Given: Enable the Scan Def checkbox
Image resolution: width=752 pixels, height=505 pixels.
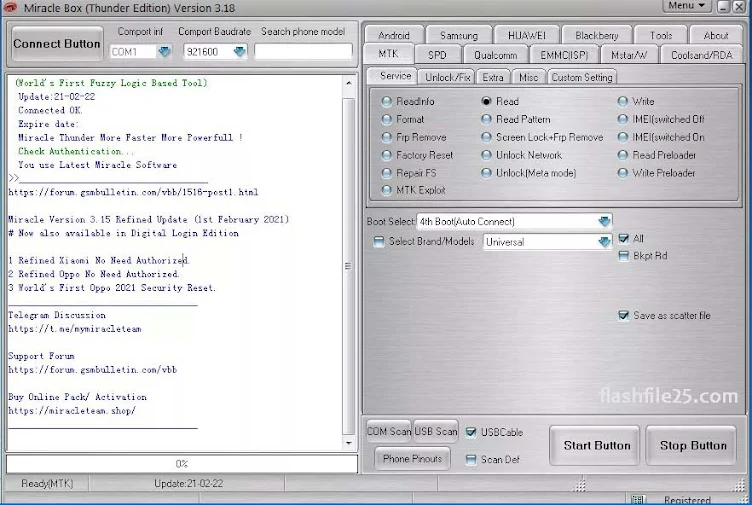Looking at the screenshot, I should coord(471,459).
